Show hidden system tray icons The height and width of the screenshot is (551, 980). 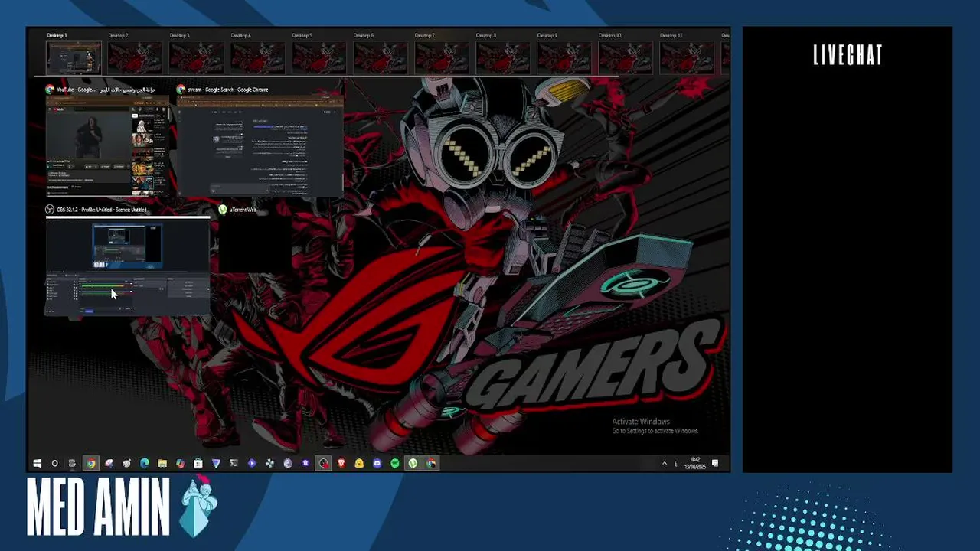(665, 463)
